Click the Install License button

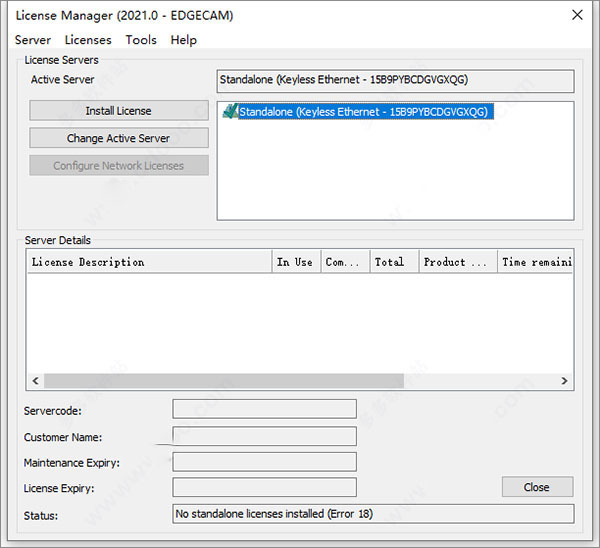pos(119,111)
